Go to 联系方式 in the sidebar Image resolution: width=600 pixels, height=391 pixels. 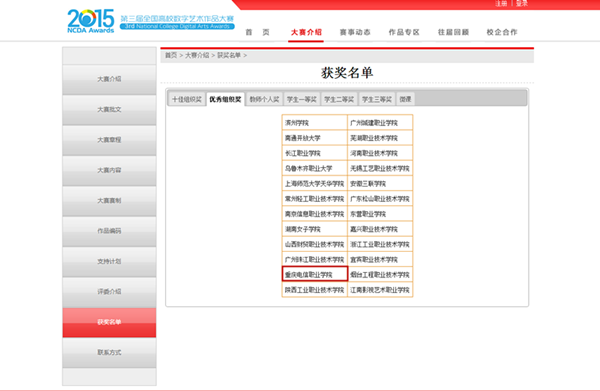click(109, 352)
